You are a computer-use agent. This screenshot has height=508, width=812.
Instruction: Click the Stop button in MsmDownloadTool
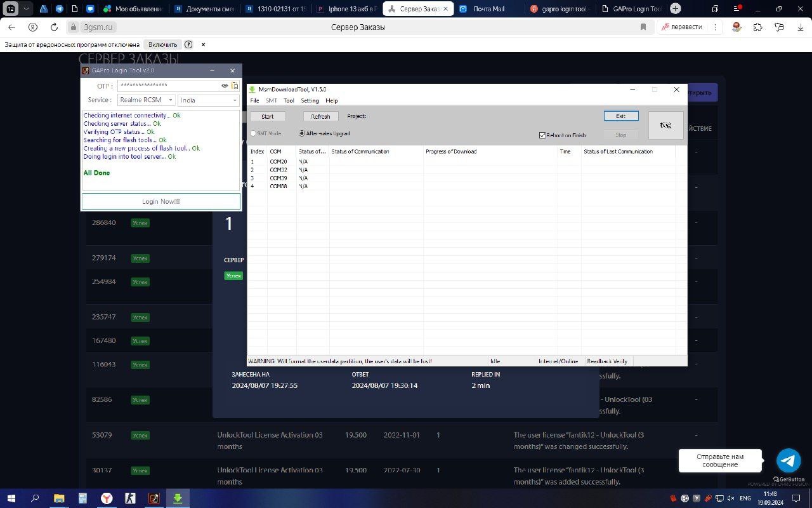621,135
